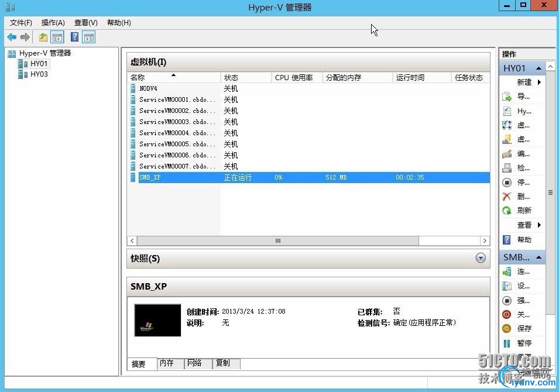Open the 新建 submenu in the actions pane

(x=529, y=82)
